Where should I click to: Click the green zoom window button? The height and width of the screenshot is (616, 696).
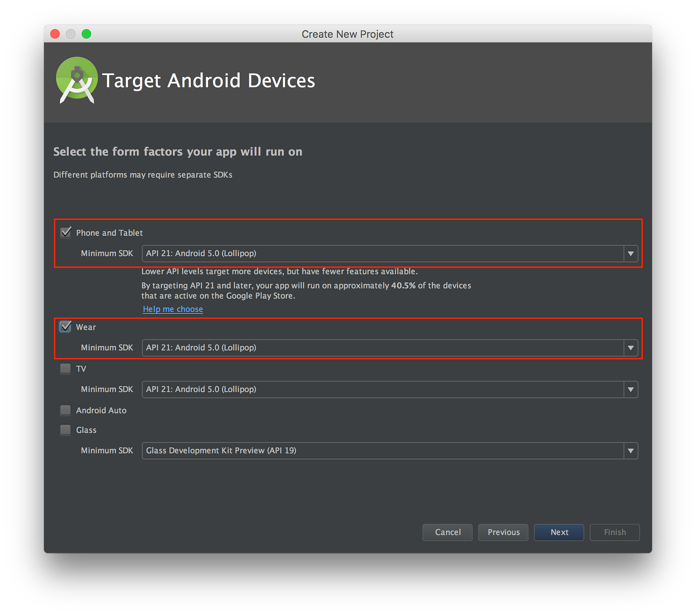87,34
